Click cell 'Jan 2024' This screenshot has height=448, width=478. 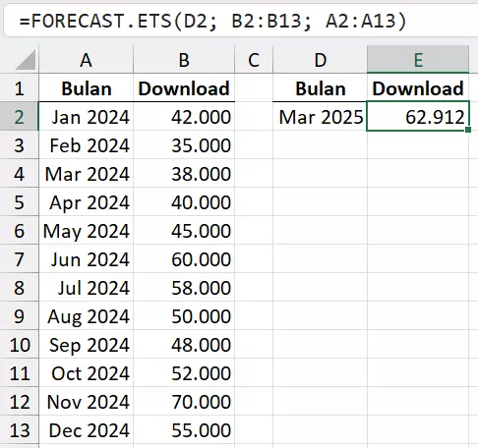[87, 117]
